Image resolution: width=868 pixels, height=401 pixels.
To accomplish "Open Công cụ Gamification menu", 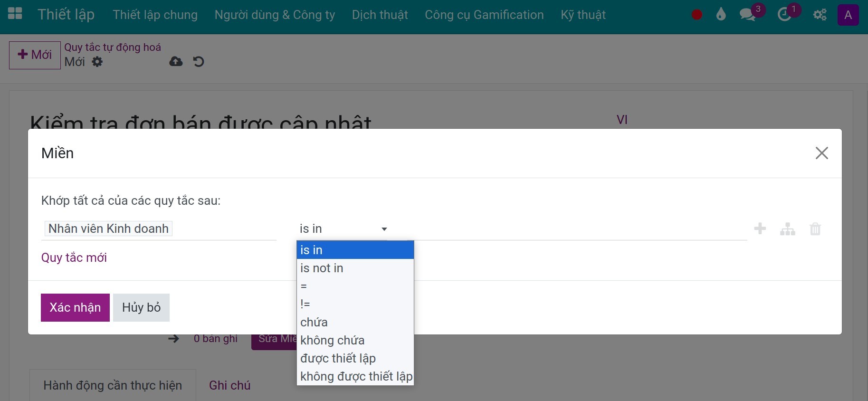I will [484, 15].
